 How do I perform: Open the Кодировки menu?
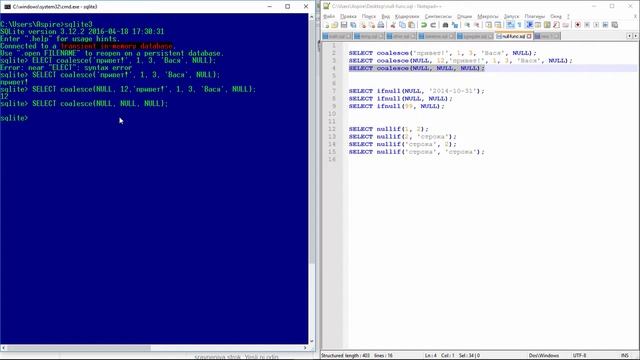407,16
